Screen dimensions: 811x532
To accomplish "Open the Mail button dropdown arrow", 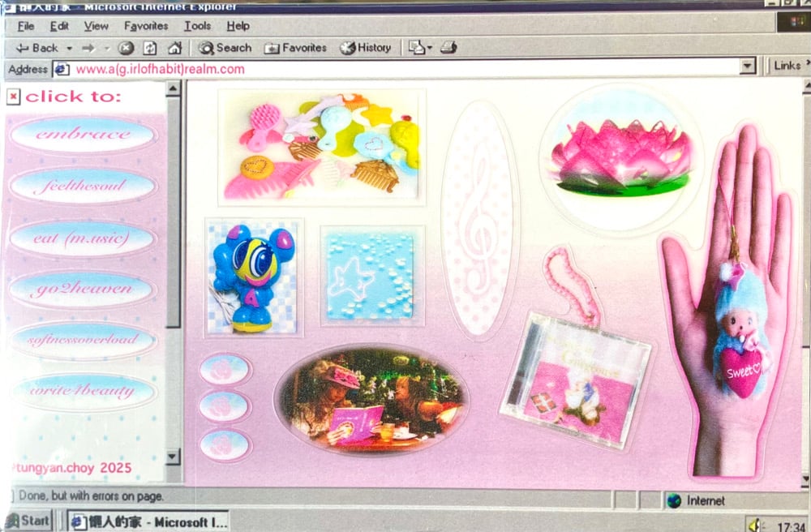I will (x=430, y=49).
